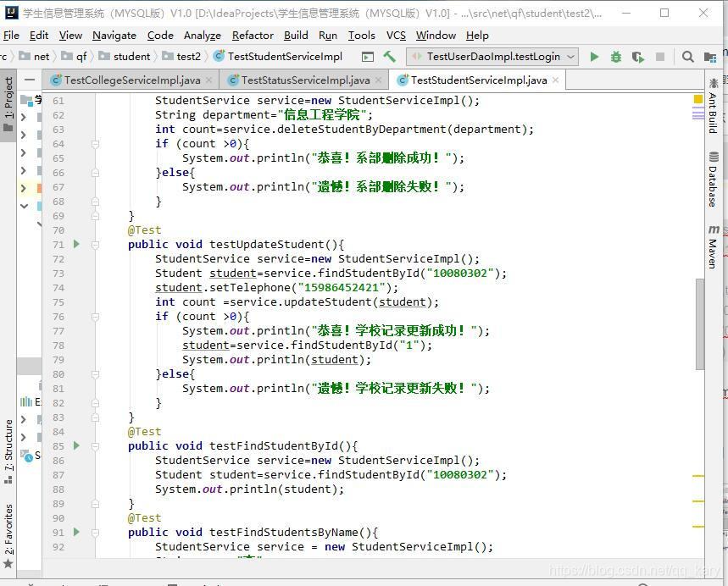Toggle the 1: Project tool window

click(x=8, y=105)
